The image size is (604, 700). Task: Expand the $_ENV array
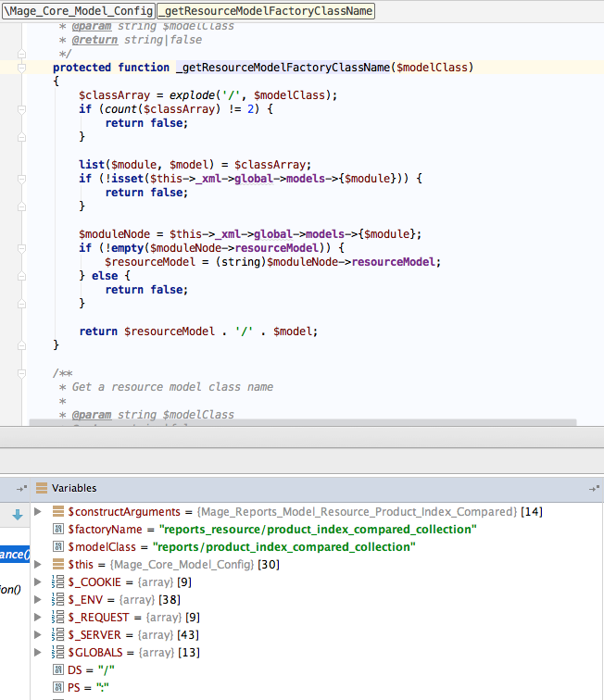point(38,600)
